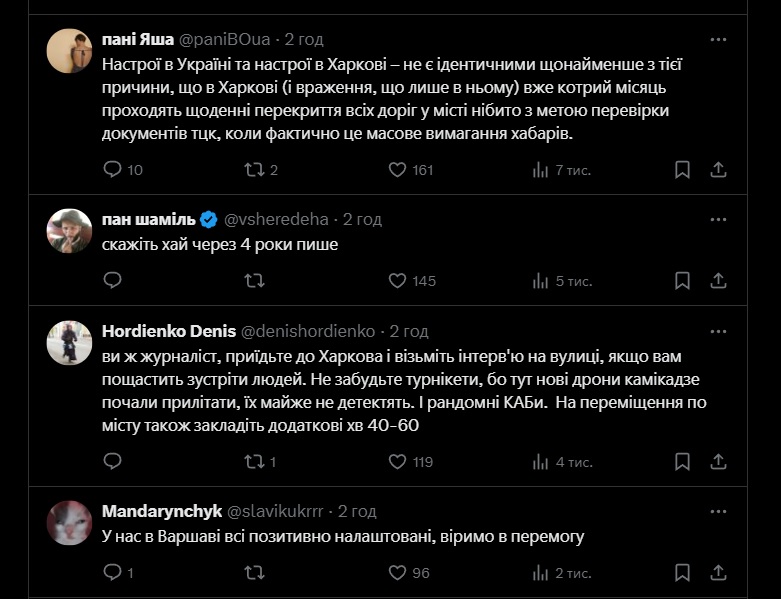Bookmark пані Яша's tweet
This screenshot has width=781, height=599.
[x=682, y=170]
